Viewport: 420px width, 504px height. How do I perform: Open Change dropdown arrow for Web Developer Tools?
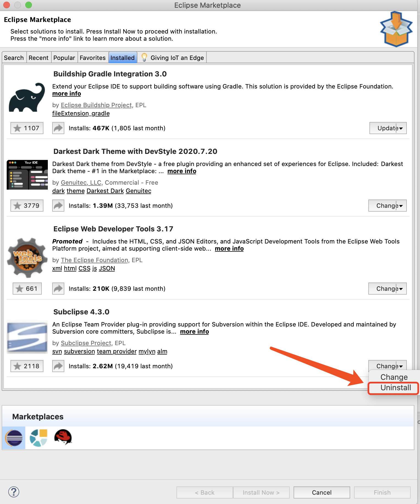[x=401, y=289]
